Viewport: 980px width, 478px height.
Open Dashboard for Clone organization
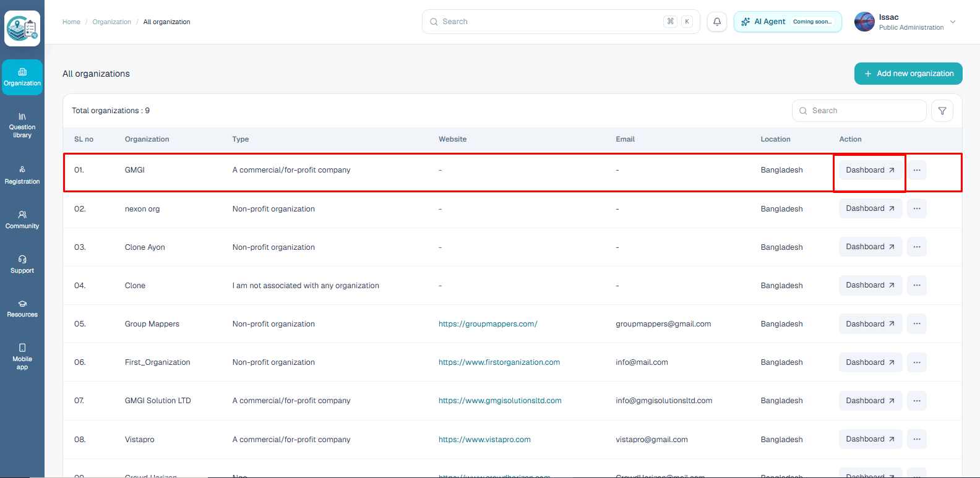870,285
